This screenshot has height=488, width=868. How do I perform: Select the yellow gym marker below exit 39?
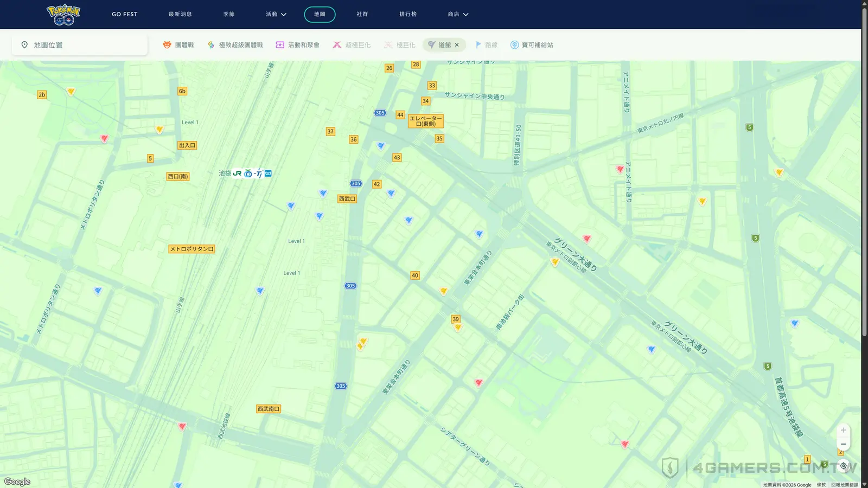click(458, 328)
